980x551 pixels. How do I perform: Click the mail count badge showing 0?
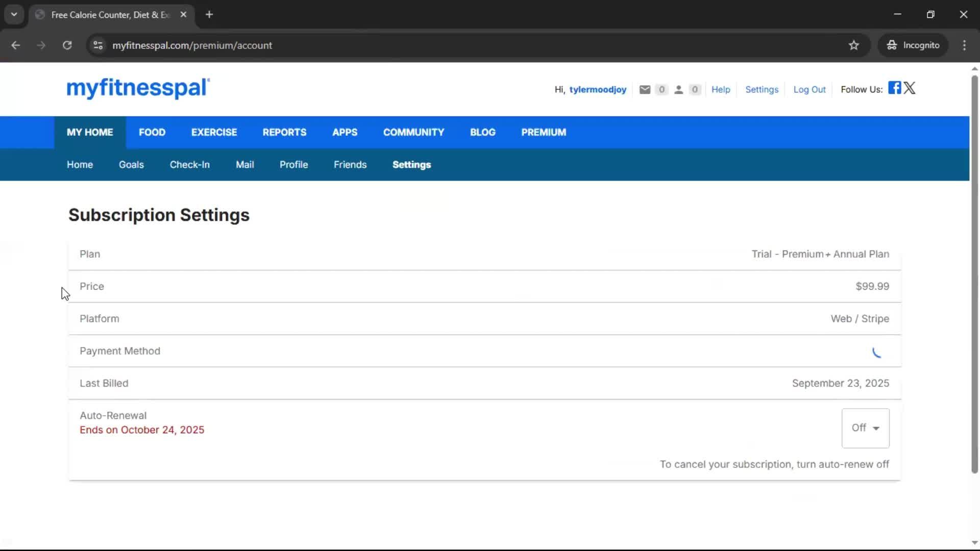[661, 90]
